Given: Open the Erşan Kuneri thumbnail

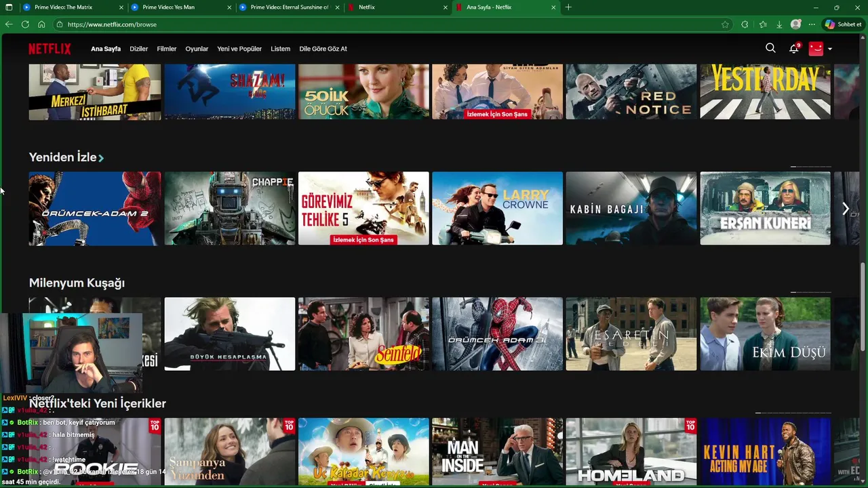Looking at the screenshot, I should tap(765, 208).
